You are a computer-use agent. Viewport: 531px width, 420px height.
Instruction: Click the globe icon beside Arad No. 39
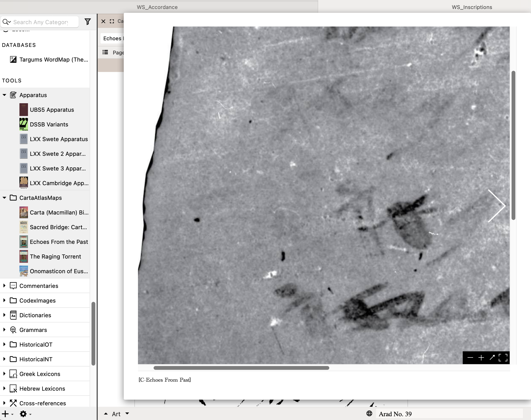(x=369, y=414)
